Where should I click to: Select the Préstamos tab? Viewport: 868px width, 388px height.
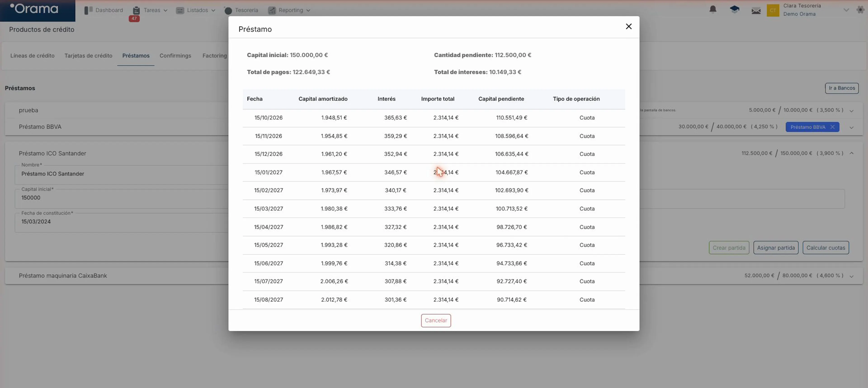(x=136, y=56)
